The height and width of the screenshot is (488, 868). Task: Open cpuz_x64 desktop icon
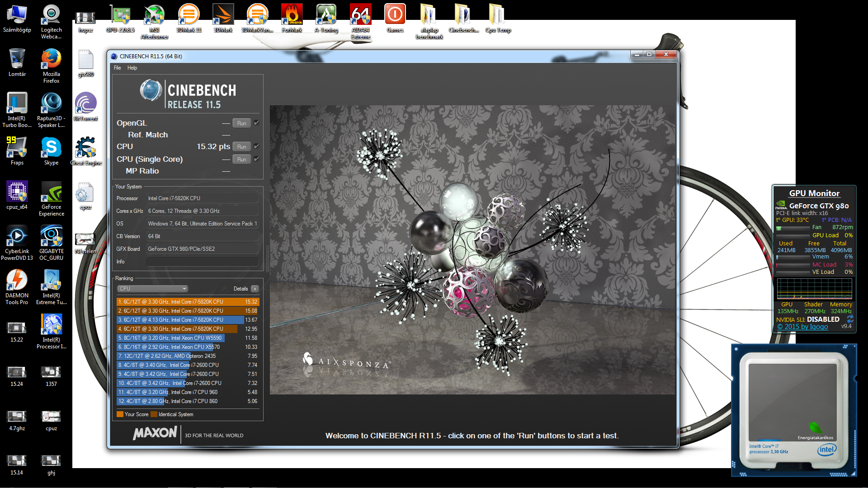tap(17, 196)
